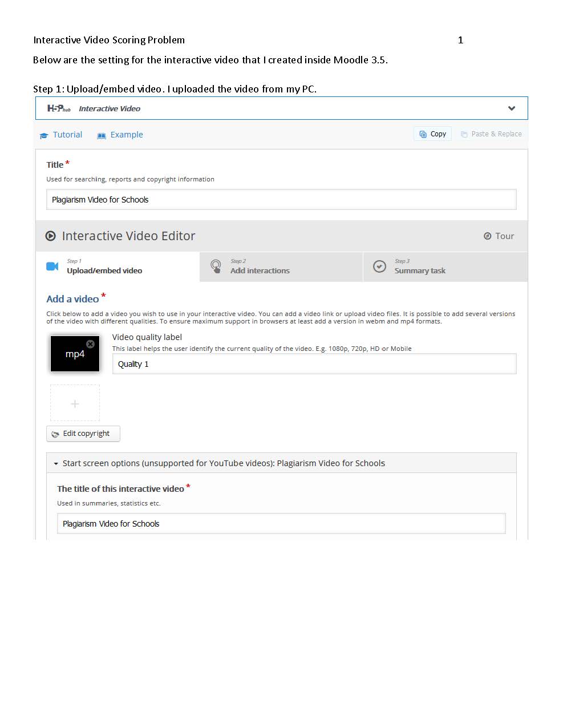Remove the mp4 video with the X icon

[90, 343]
